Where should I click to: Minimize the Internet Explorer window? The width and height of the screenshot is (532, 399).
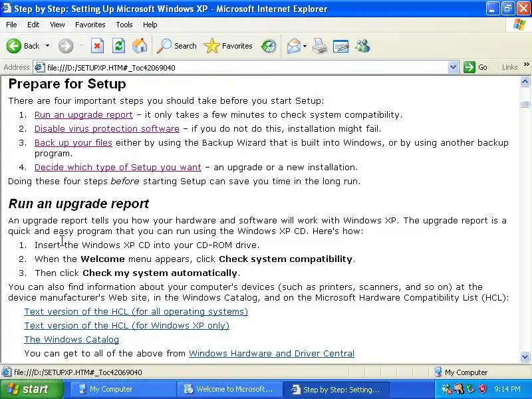pyautogui.click(x=492, y=9)
